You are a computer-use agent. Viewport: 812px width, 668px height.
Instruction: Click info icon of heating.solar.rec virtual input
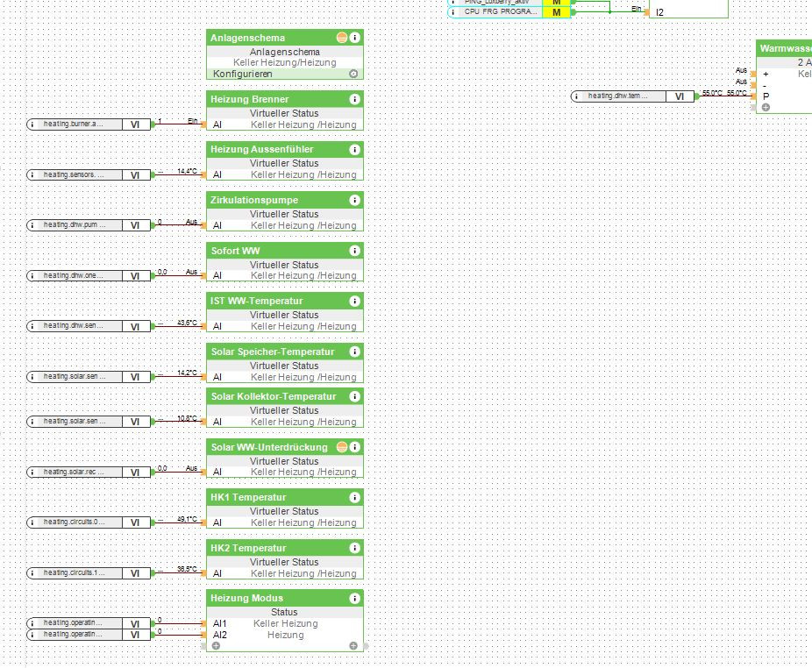point(32,473)
